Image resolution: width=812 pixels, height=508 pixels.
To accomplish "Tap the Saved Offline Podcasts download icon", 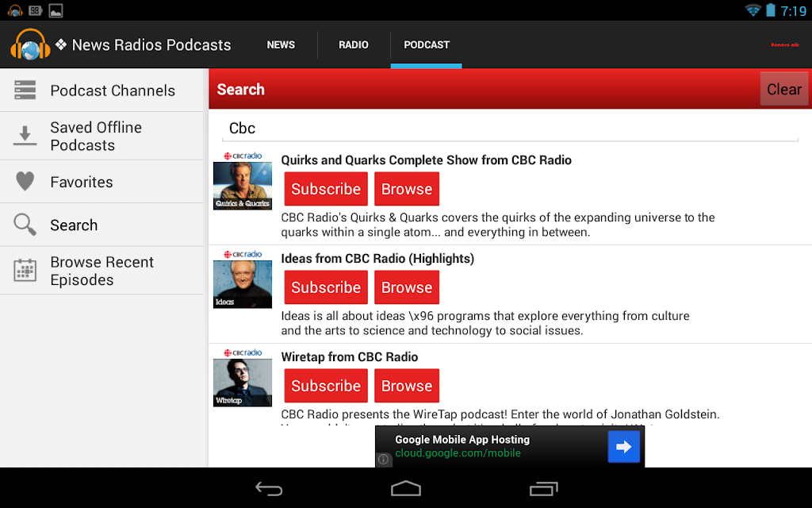I will [25, 136].
